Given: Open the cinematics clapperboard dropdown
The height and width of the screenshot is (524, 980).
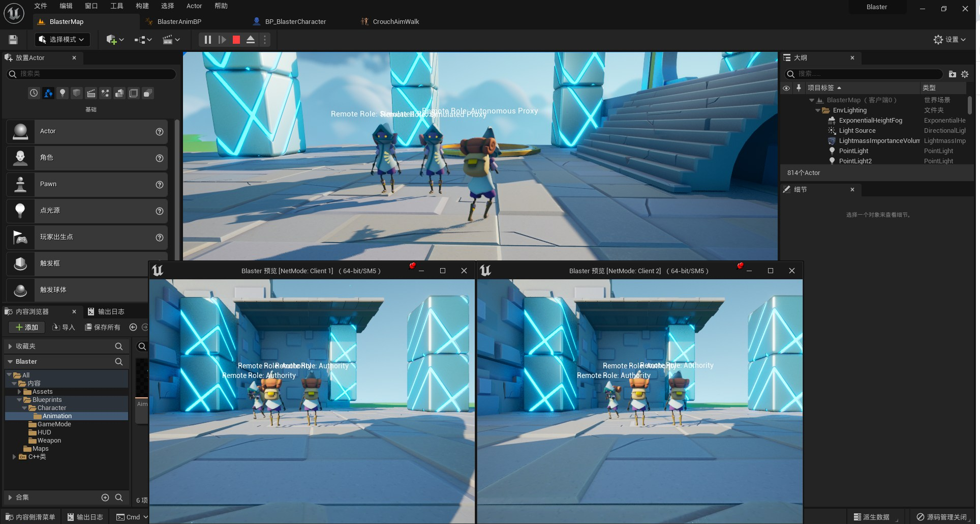Looking at the screenshot, I should (x=171, y=40).
